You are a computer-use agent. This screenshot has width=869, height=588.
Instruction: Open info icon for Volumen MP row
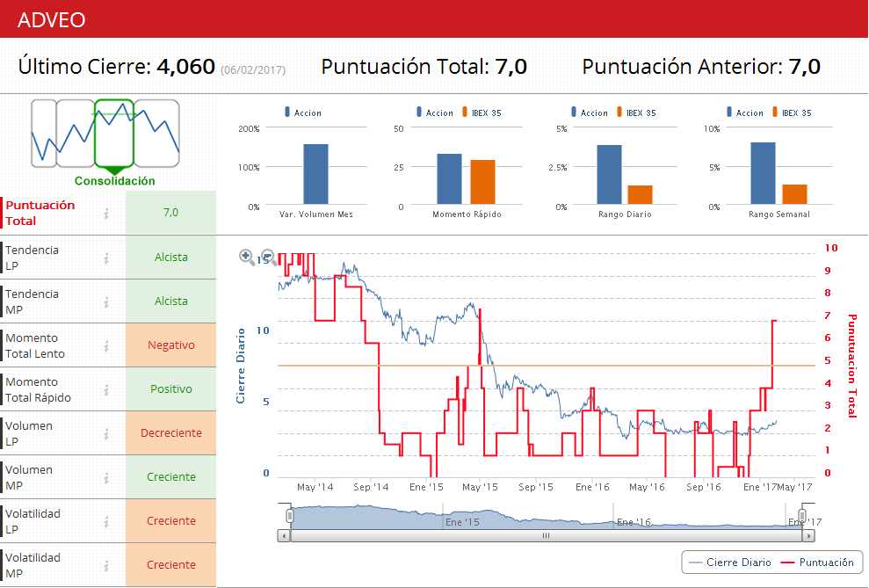(x=106, y=478)
